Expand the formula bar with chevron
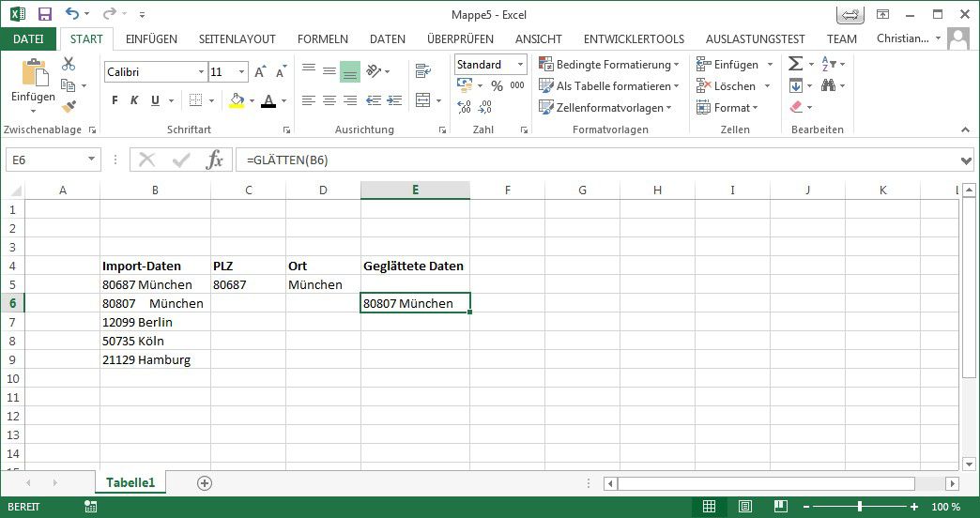 coord(966,160)
